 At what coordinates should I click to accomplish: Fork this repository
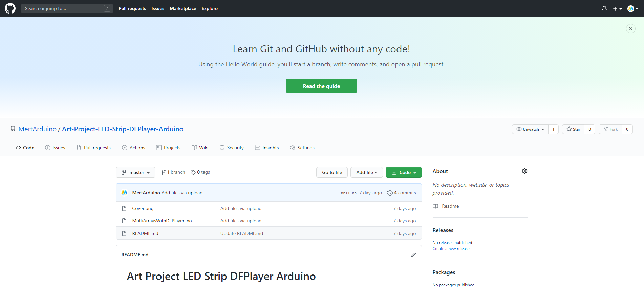pos(610,129)
